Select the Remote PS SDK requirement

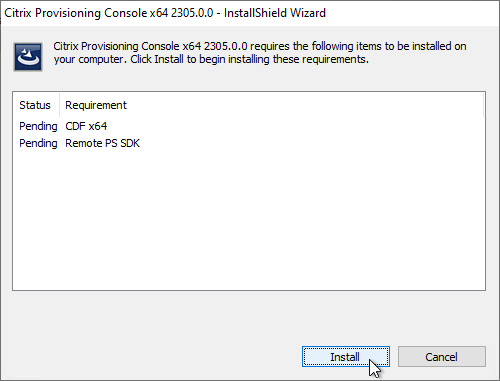pyautogui.click(x=103, y=143)
